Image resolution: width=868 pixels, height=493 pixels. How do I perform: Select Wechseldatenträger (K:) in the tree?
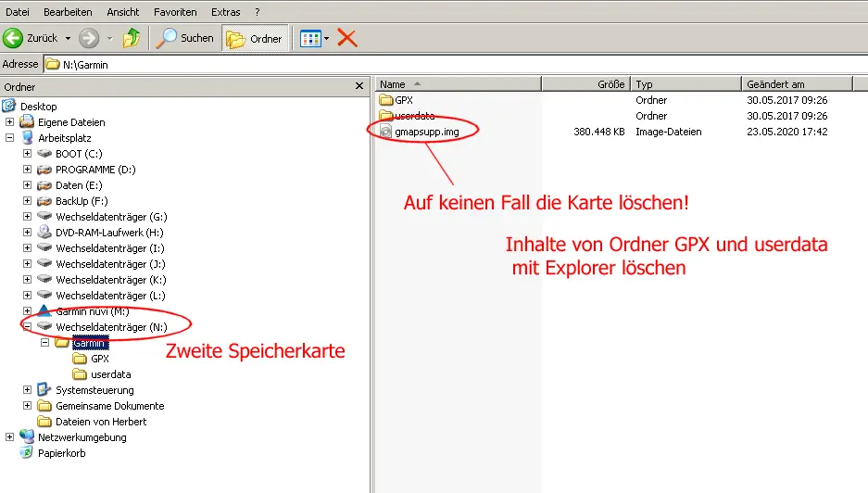(111, 280)
